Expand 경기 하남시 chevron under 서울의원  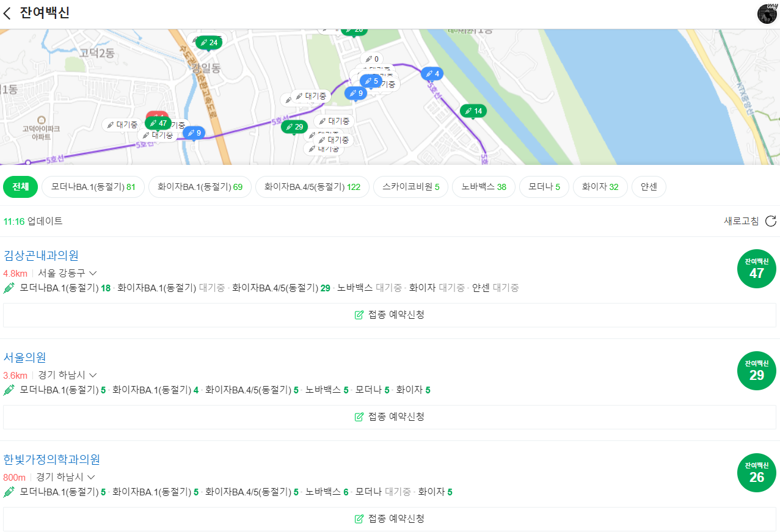pyautogui.click(x=93, y=375)
